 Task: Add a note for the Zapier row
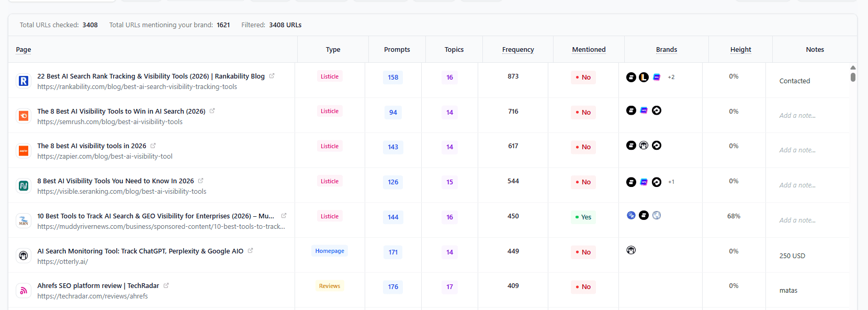pos(797,150)
